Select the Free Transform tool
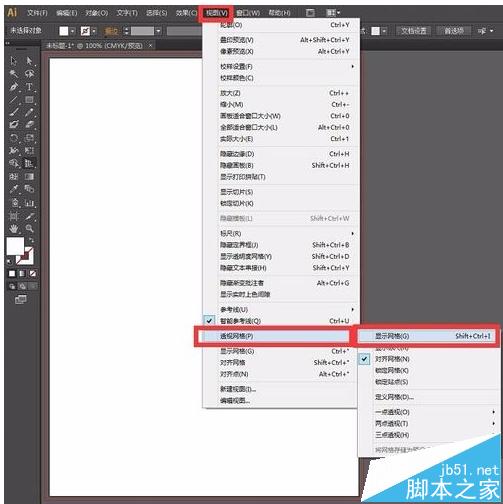This screenshot has height=504, width=503. [x=29, y=150]
